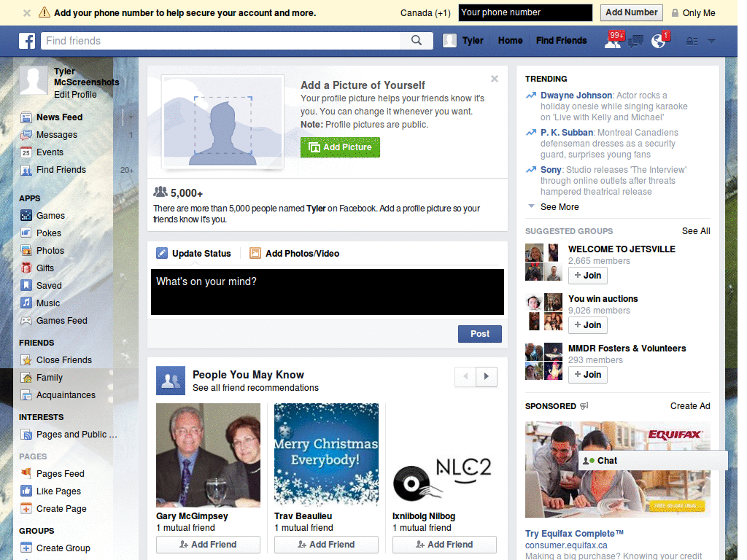The width and height of the screenshot is (747, 560).
Task: Open the P. K. Subban trending link
Action: [x=566, y=133]
